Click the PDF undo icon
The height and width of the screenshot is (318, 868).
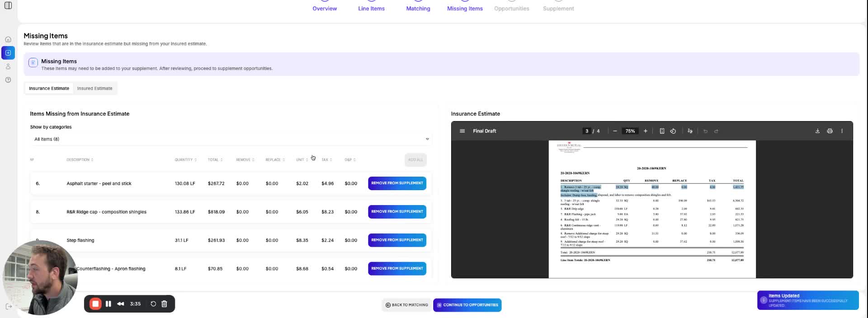[705, 131]
